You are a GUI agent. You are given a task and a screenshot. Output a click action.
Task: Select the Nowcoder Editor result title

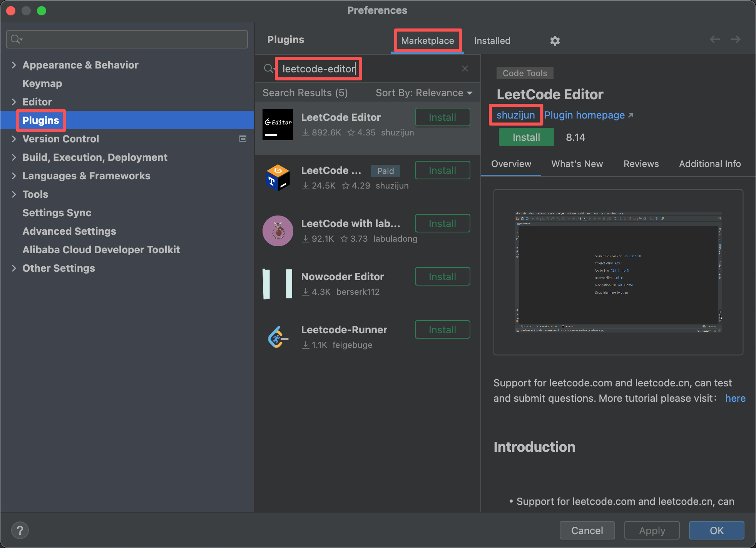tap(342, 276)
